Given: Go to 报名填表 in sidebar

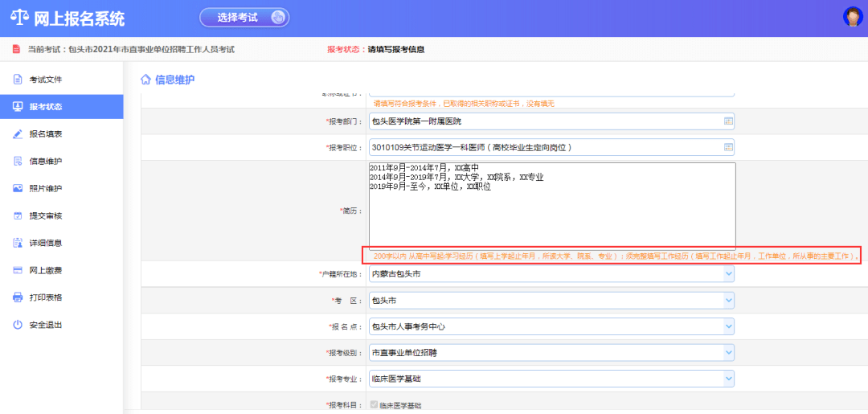Looking at the screenshot, I should click(x=61, y=134).
